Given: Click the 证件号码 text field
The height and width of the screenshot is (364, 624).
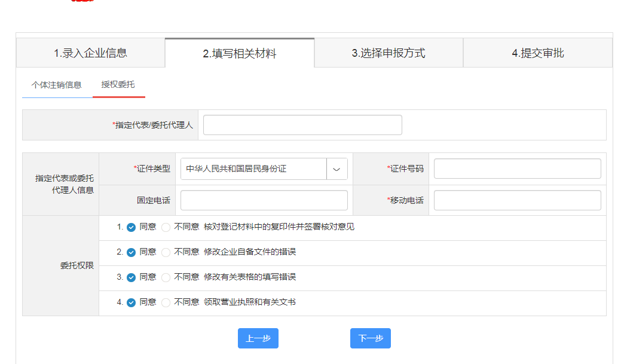Looking at the screenshot, I should [517, 169].
